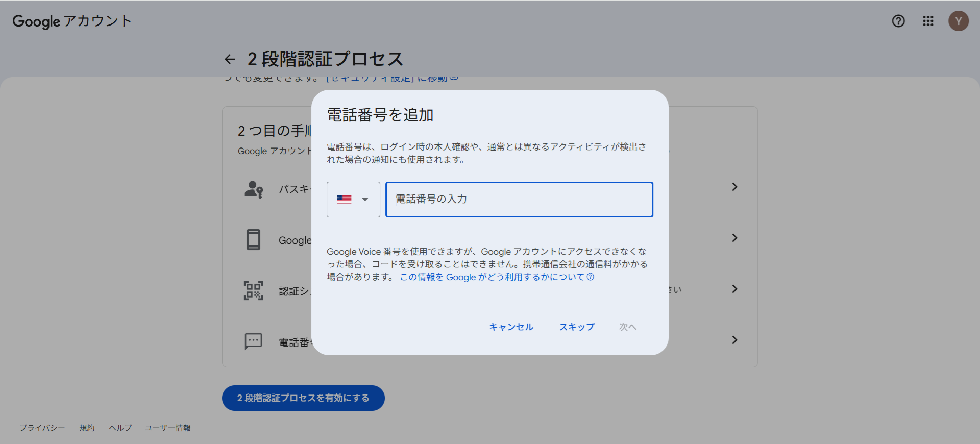980x444 pixels.
Task: Open the account avatar labeled Y
Action: pos(958,21)
